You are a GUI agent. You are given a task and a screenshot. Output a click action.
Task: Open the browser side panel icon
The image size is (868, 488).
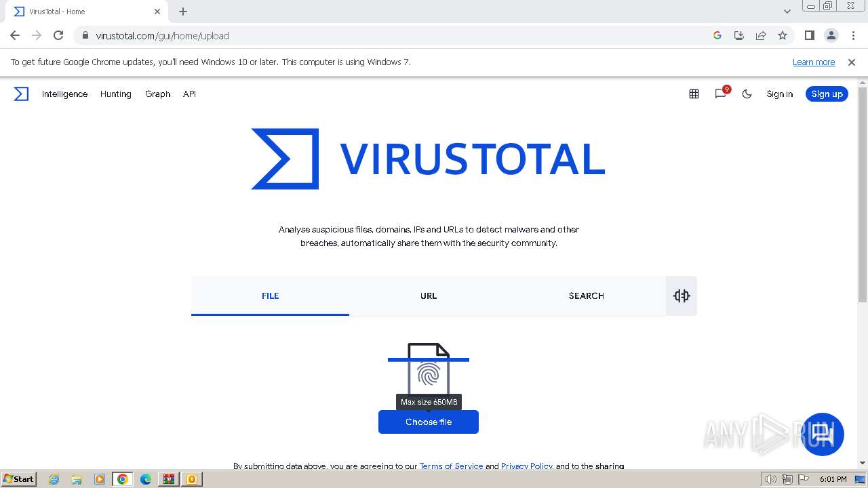(810, 35)
